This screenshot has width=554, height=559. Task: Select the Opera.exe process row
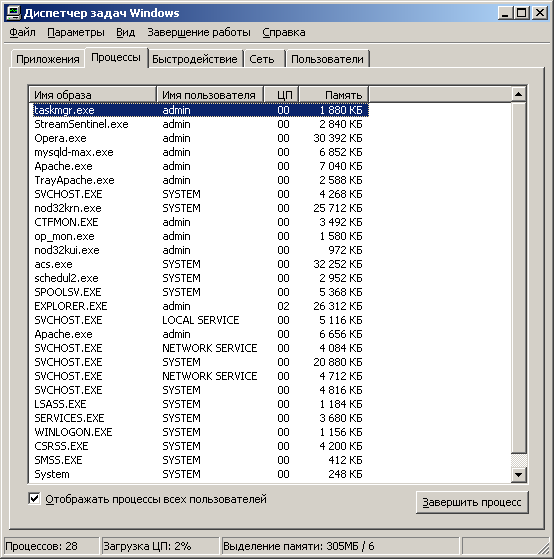tap(199, 138)
